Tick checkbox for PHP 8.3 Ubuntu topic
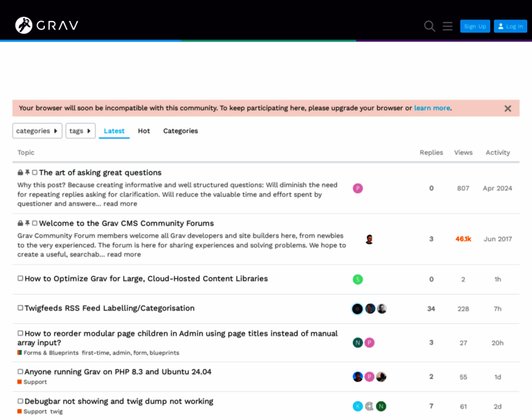The width and height of the screenshot is (532, 420). 20,372
